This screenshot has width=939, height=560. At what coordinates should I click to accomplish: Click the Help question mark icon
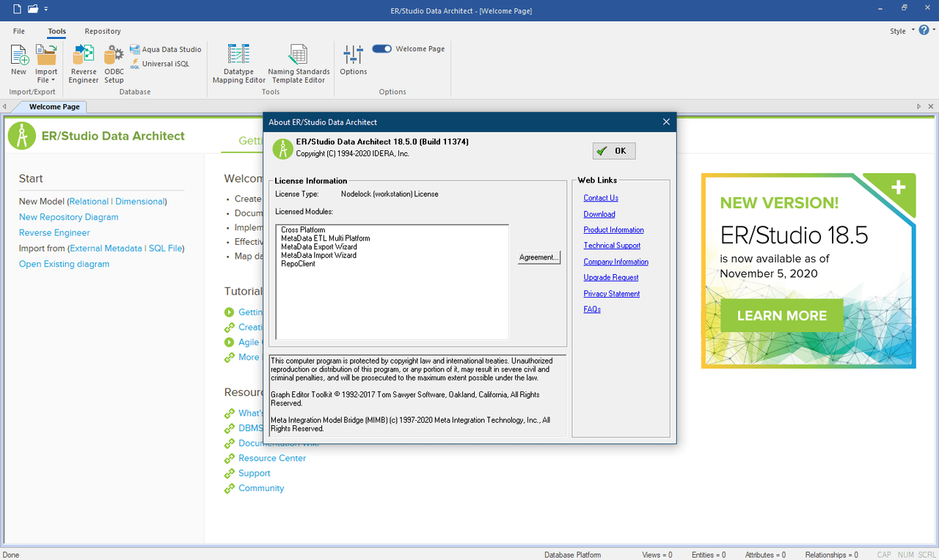924,31
